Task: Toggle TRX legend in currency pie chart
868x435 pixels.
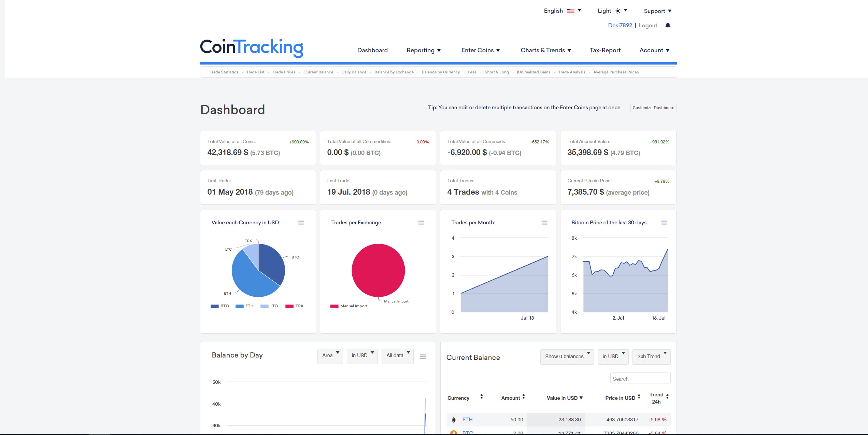Action: 294,306
